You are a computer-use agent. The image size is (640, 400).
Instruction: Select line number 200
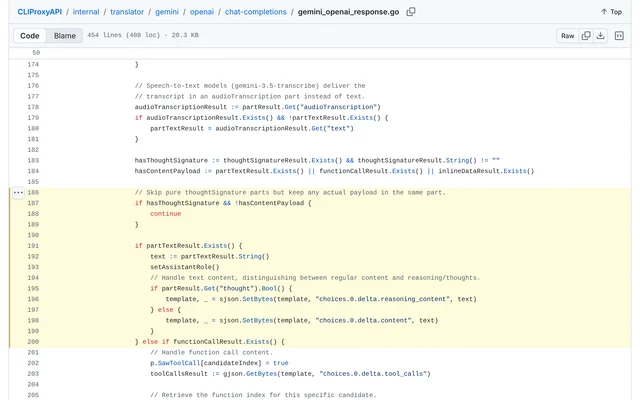(33, 342)
